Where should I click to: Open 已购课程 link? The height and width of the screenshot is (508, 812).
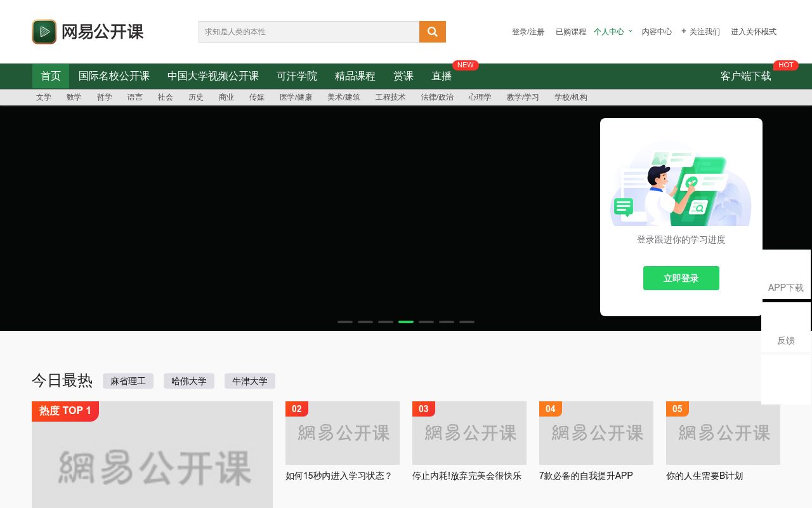[571, 32]
